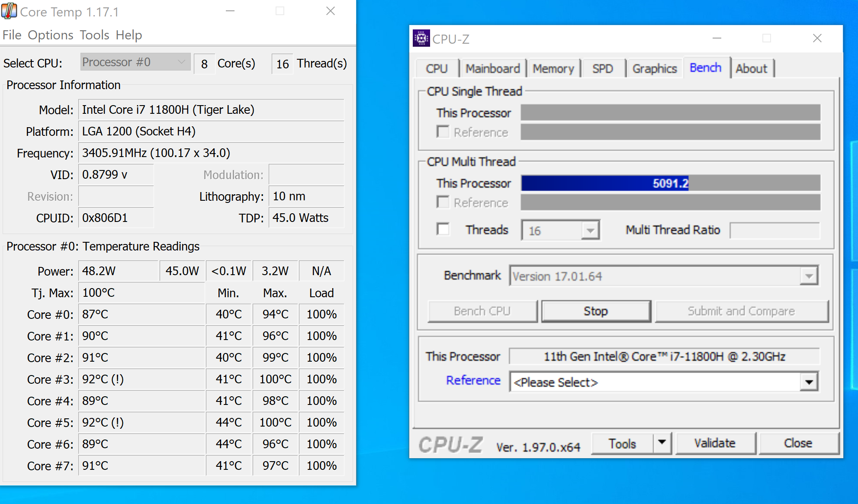858x504 pixels.
Task: Minimize the CPU-Z window
Action: tap(717, 39)
